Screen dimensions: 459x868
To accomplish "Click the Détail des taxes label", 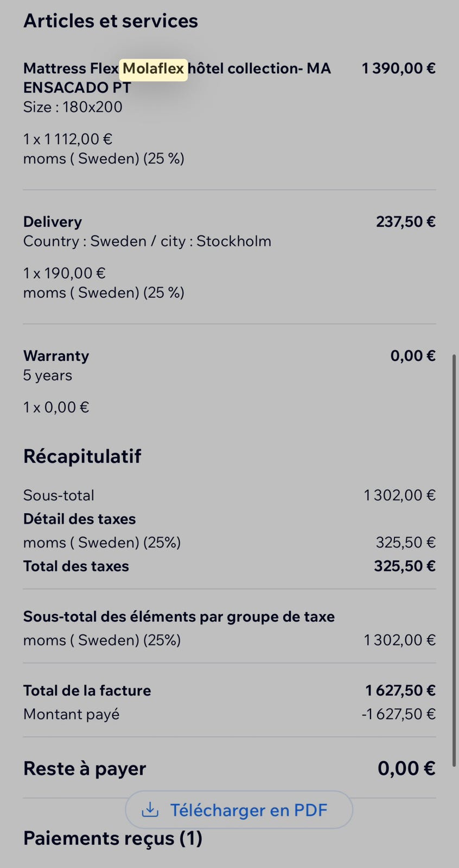I will [x=79, y=519].
